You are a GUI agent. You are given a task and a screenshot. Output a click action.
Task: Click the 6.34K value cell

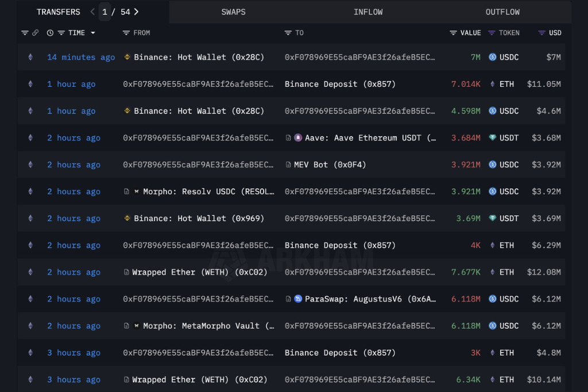pyautogui.click(x=468, y=379)
